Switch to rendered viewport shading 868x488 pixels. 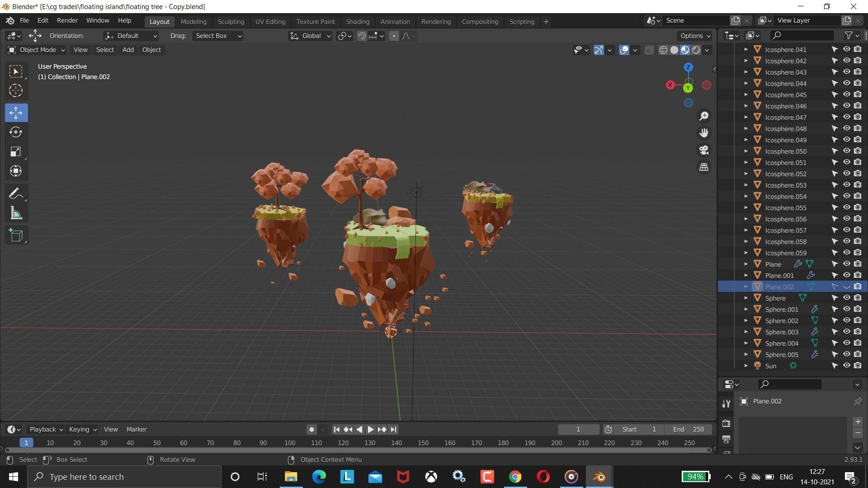click(x=696, y=50)
